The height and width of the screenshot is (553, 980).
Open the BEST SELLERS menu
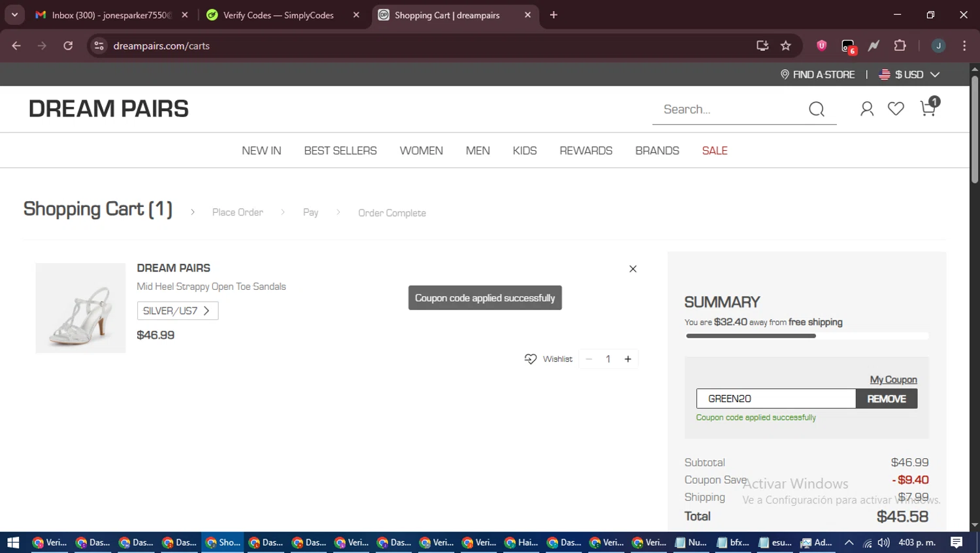click(340, 150)
